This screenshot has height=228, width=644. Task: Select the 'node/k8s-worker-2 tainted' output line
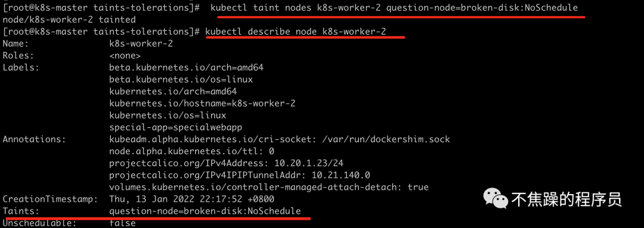tap(69, 19)
